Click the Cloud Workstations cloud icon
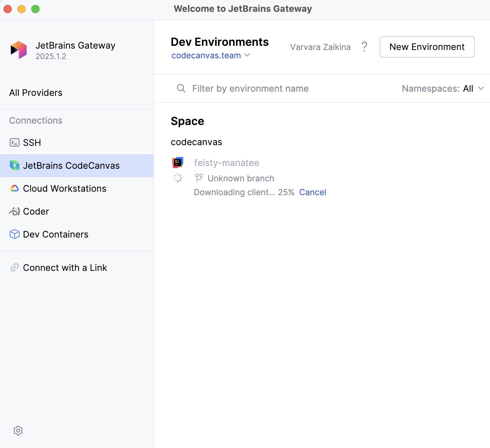The width and height of the screenshot is (490, 448). point(15,188)
